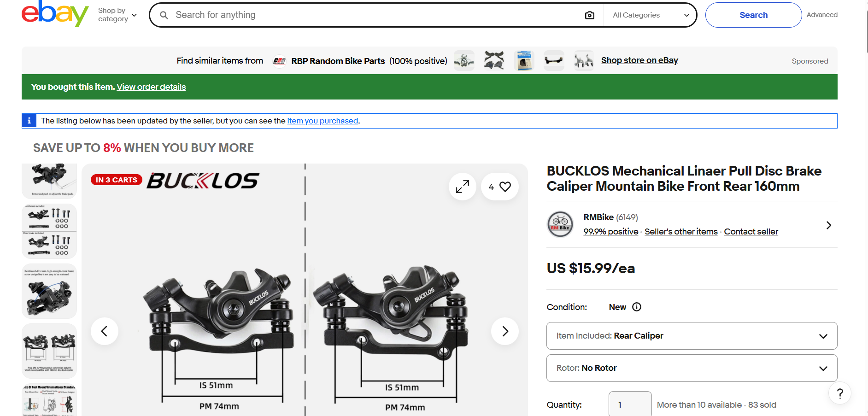Image resolution: width=868 pixels, height=416 pixels.
Task: Select thumbnail showing two calipers with dimensions
Action: (49, 351)
